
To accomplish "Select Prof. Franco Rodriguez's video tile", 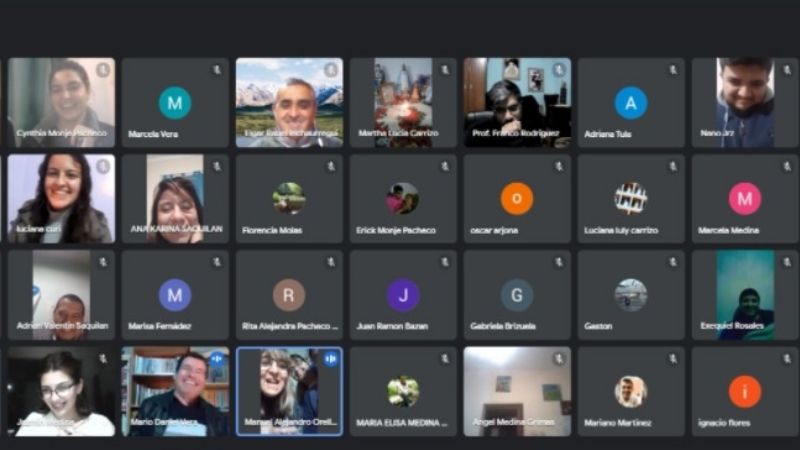I will point(517,102).
